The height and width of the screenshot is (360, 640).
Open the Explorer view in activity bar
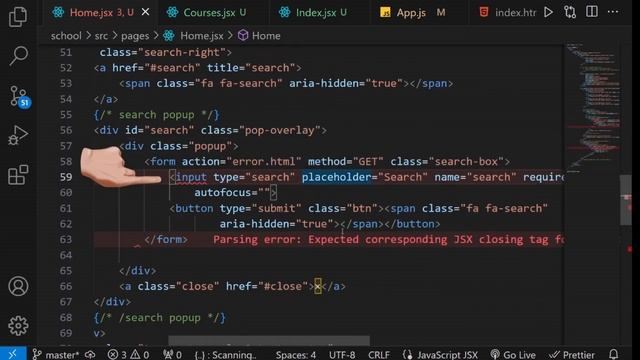(18, 16)
